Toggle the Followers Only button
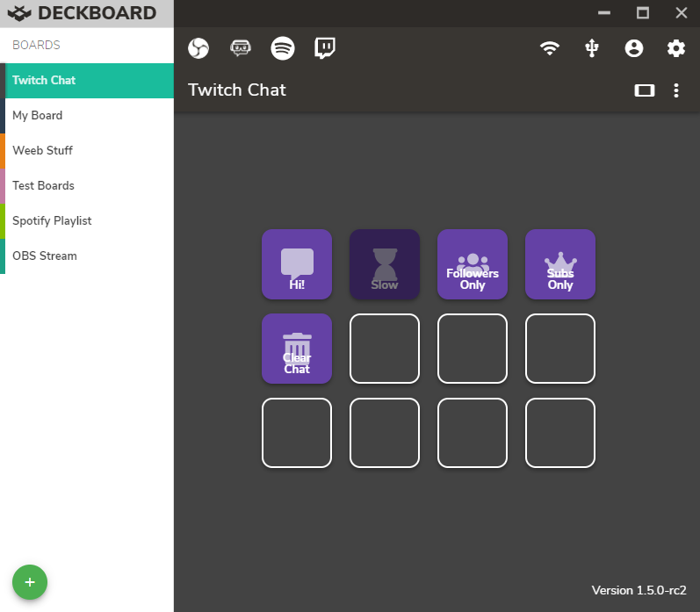700x612 pixels. pos(473,264)
